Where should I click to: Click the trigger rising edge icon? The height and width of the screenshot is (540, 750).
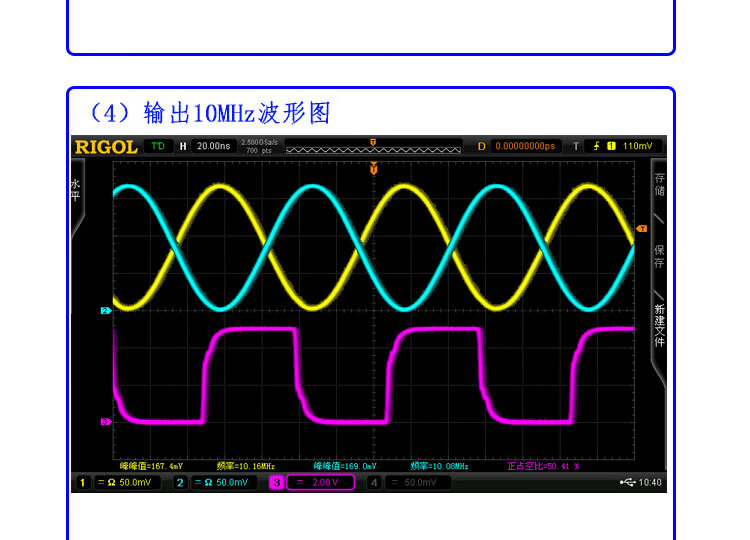point(597,147)
